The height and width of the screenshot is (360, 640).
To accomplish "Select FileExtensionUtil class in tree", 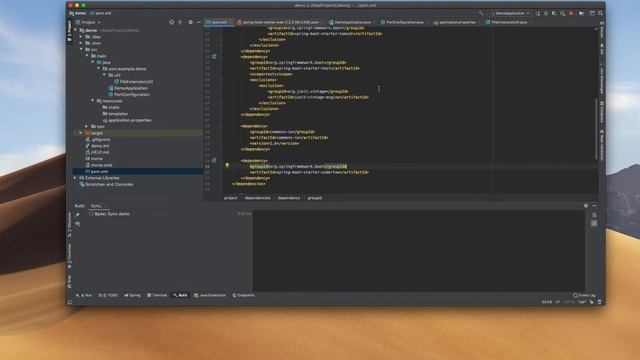I will click(133, 82).
